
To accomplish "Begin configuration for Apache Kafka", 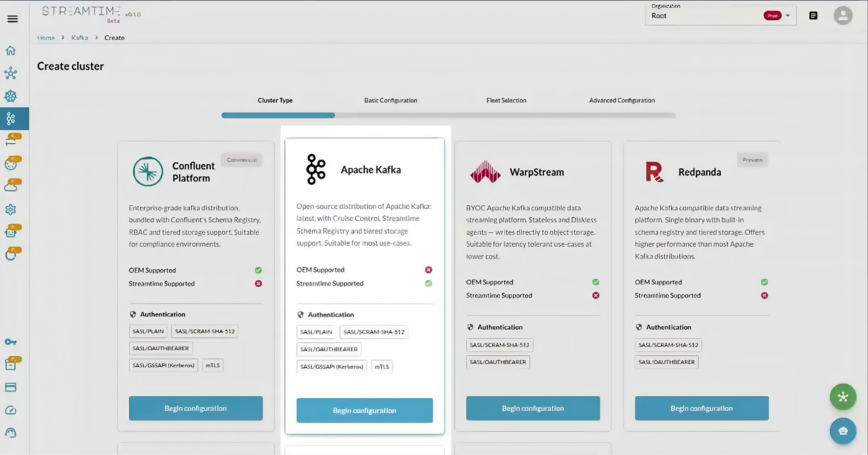I will click(365, 411).
